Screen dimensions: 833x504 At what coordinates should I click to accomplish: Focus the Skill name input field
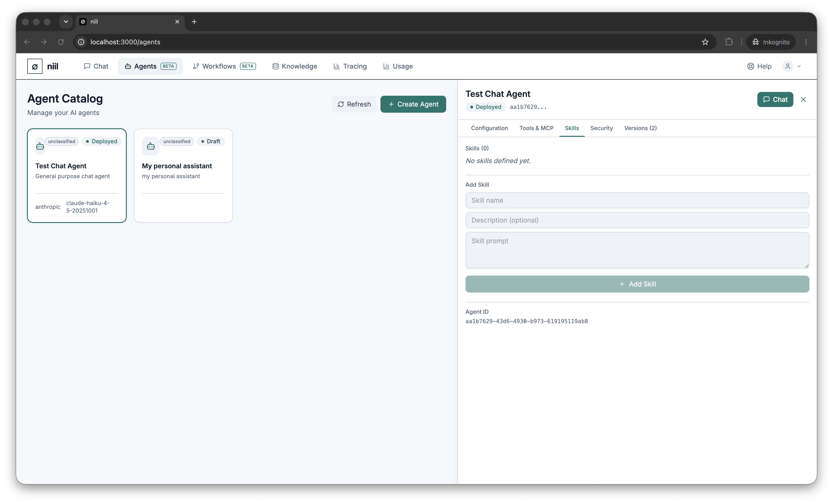(637, 200)
